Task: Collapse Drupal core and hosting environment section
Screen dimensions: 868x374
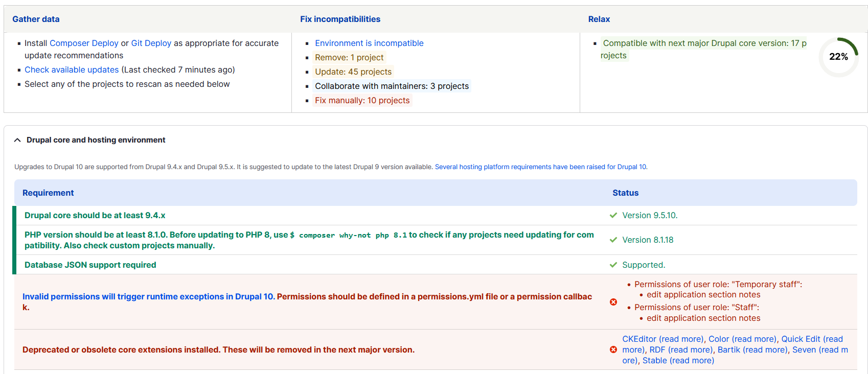Action: pos(89,140)
